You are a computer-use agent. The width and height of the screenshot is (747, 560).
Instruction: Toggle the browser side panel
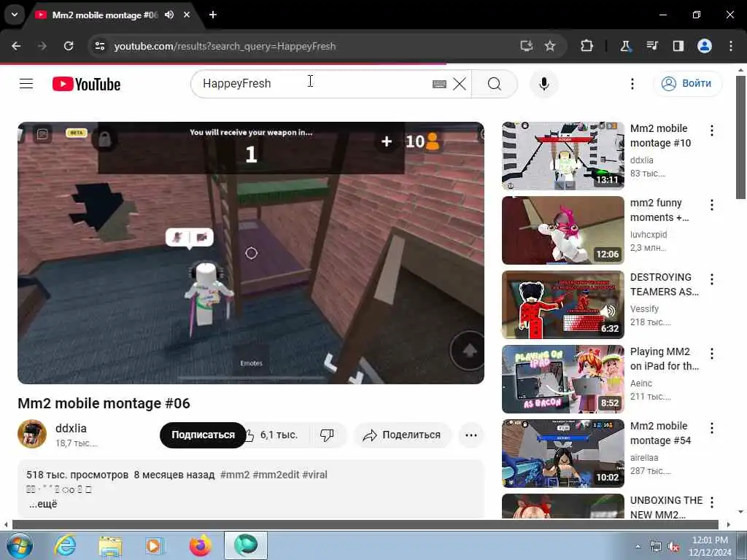(x=678, y=46)
